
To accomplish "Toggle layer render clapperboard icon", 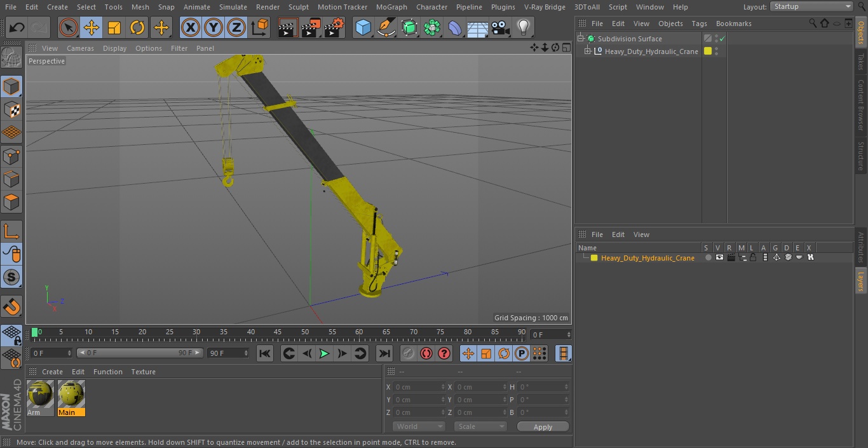I will coord(731,257).
